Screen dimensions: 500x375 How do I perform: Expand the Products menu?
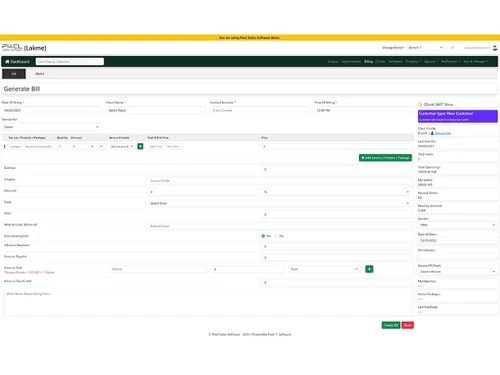point(413,62)
